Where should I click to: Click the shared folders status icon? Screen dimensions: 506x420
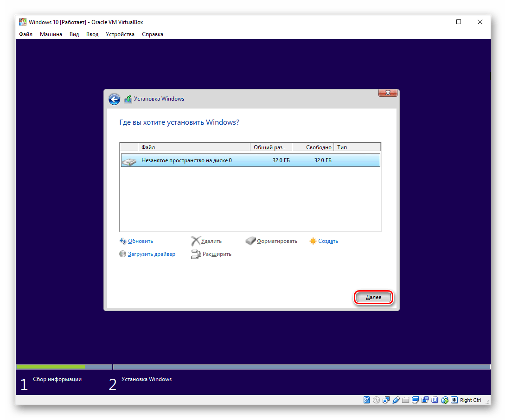click(406, 400)
